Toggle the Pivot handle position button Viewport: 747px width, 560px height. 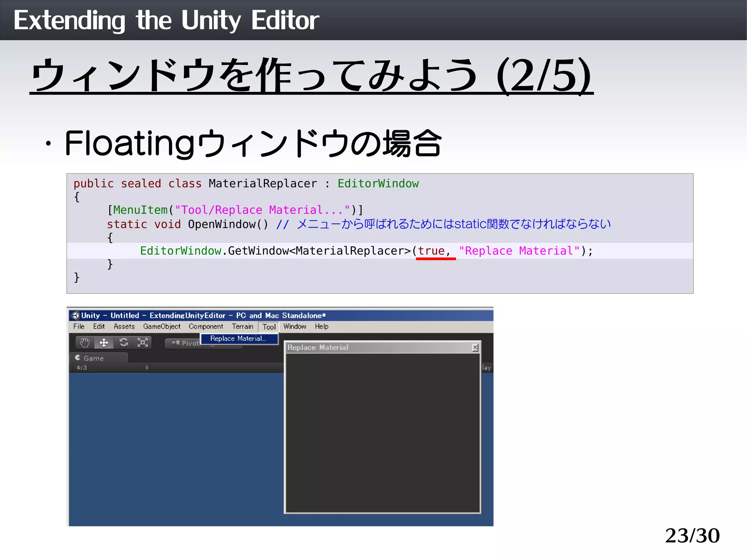[x=184, y=343]
